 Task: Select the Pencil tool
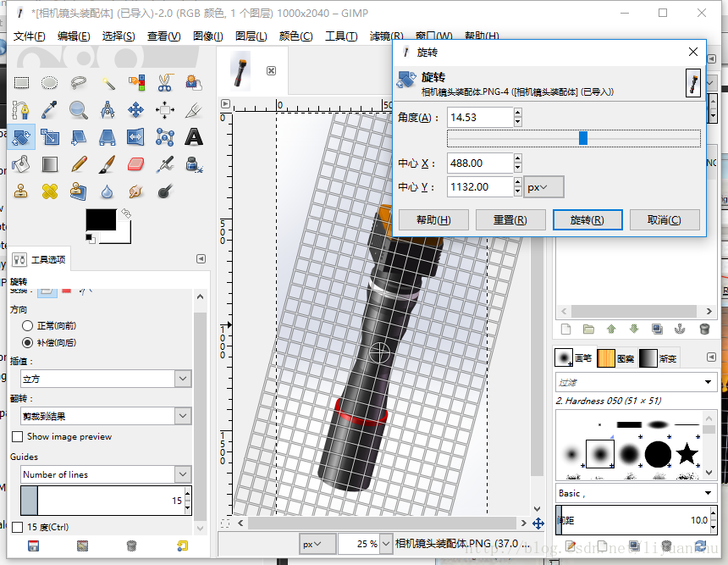click(x=79, y=164)
